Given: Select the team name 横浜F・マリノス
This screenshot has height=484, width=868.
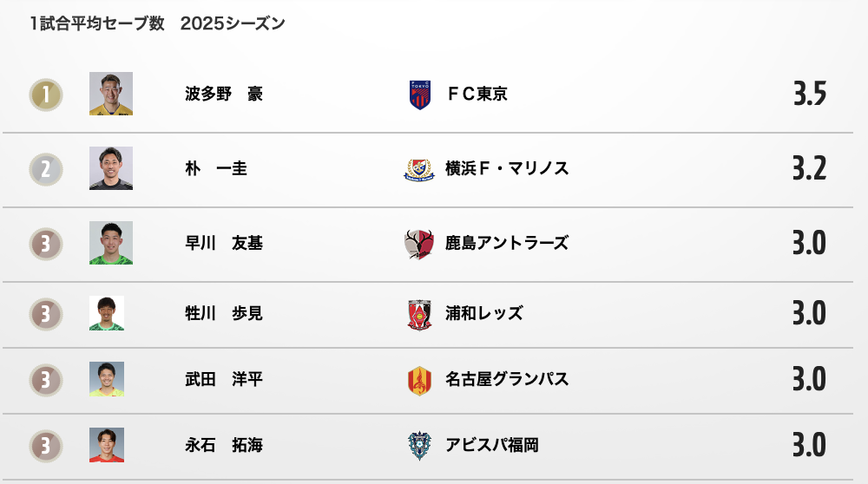Looking at the screenshot, I should (x=507, y=169).
